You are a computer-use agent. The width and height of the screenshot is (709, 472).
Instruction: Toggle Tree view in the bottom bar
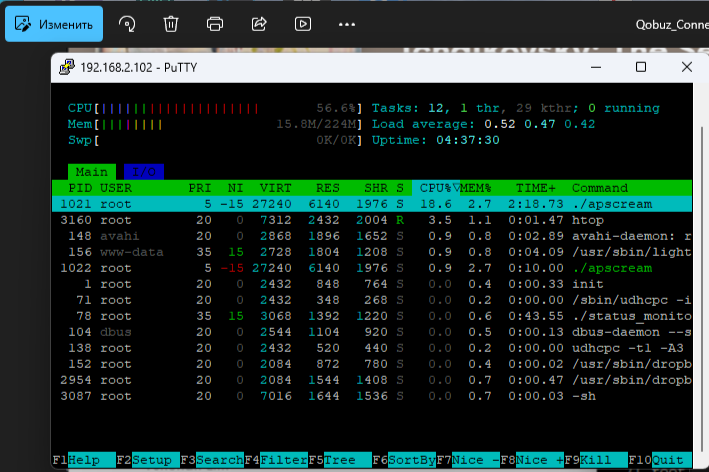340,460
